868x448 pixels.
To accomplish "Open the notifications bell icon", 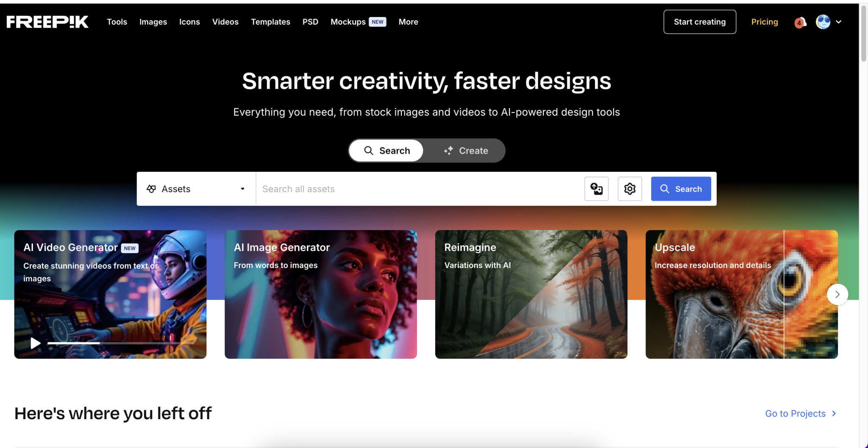I will tap(800, 22).
